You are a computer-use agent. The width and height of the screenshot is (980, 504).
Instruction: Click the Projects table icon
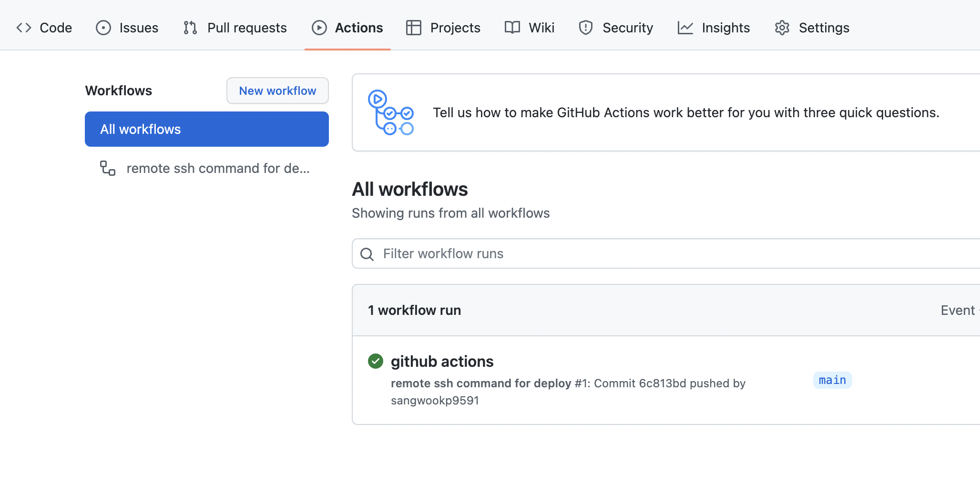[414, 28]
